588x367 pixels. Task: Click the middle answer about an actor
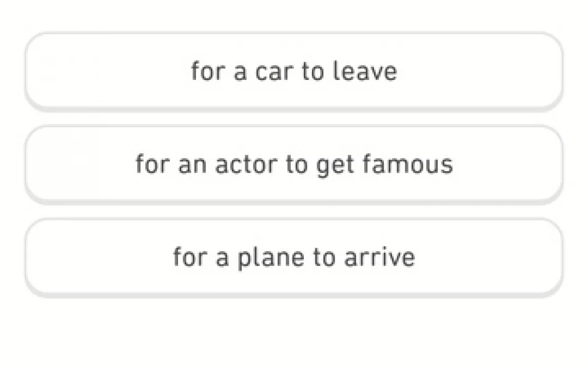tap(293, 164)
